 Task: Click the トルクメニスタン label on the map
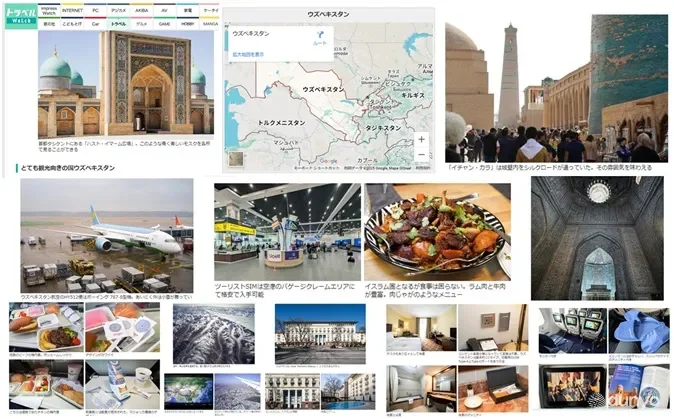click(281, 123)
